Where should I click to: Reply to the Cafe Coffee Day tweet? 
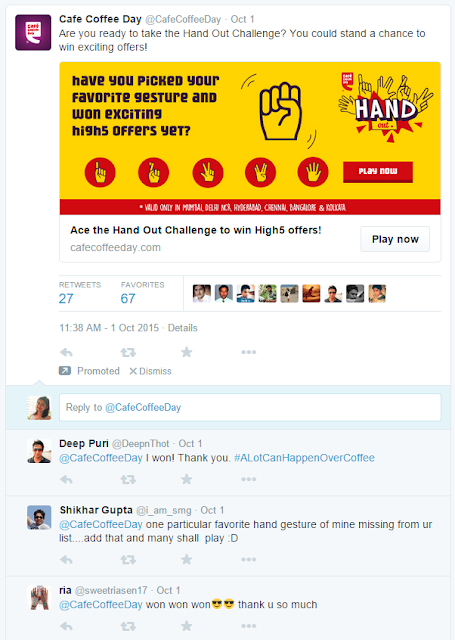tap(66, 352)
